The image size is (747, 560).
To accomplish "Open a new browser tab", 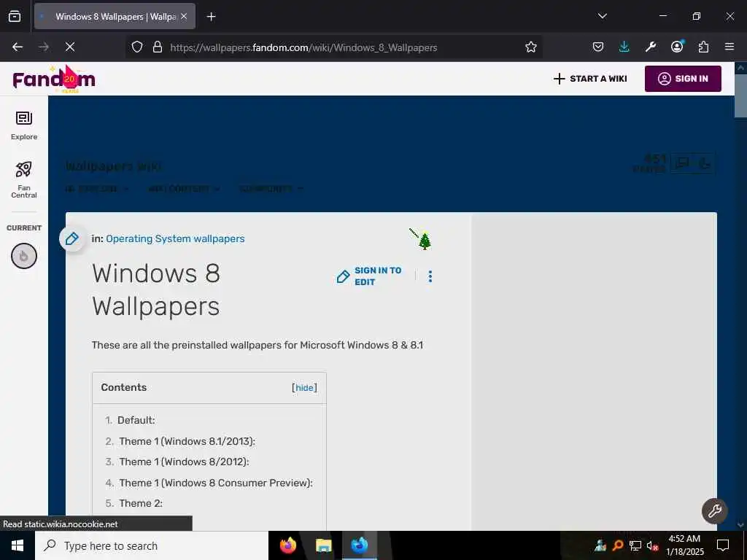I will pyautogui.click(x=211, y=17).
